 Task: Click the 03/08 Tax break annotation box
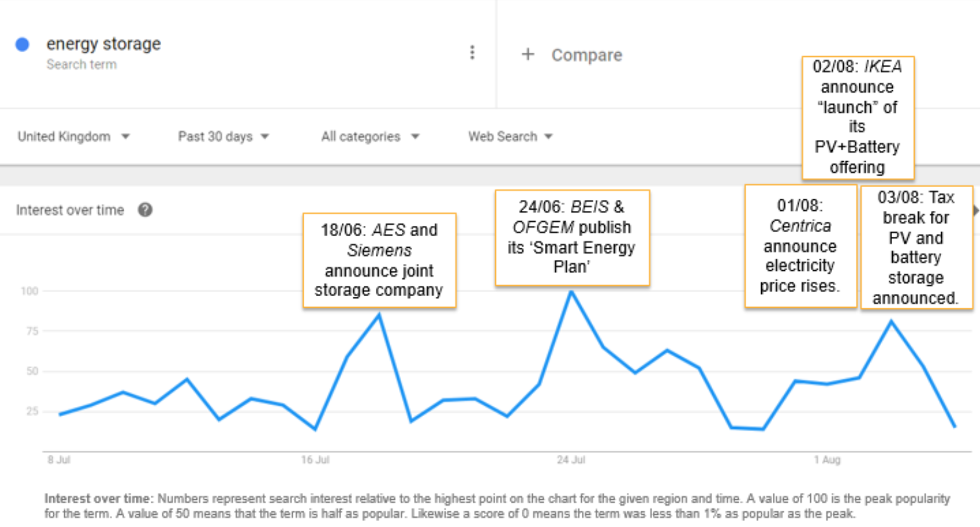916,247
